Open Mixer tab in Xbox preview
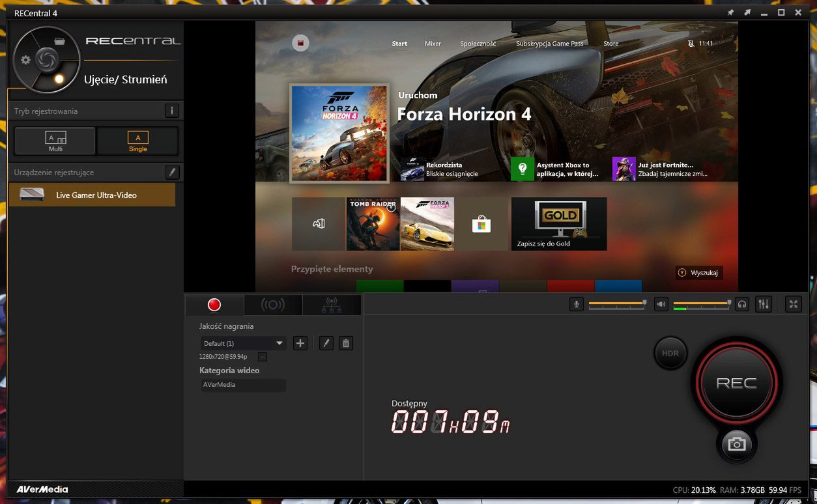The image size is (817, 504). coord(433,44)
